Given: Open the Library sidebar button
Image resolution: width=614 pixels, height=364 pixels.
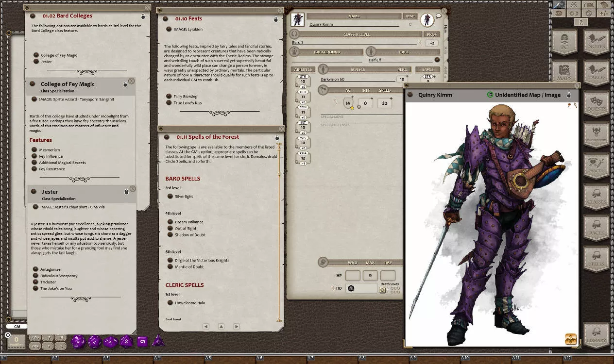Looking at the screenshot, I should pos(596,336).
